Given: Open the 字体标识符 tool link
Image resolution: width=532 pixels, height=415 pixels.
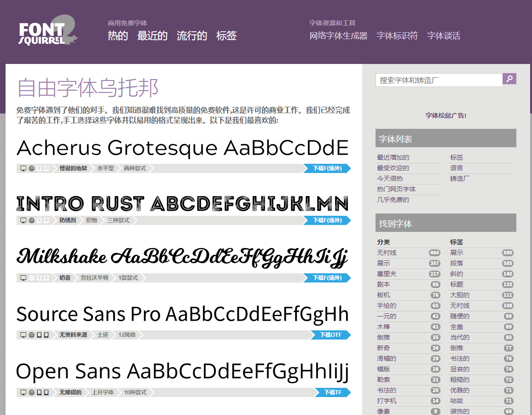Looking at the screenshot, I should tap(397, 35).
